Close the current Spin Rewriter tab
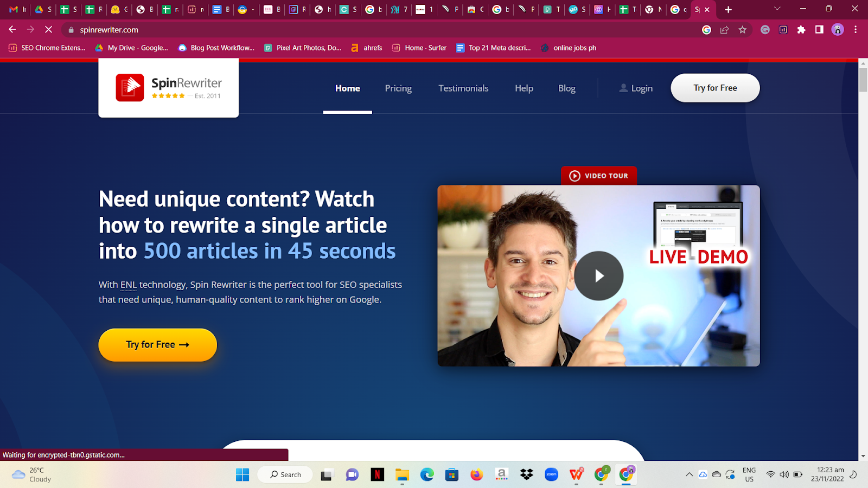 pos(707,9)
